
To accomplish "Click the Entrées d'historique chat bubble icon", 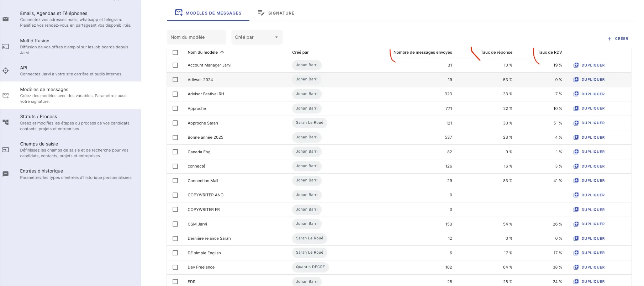I will pos(6,174).
